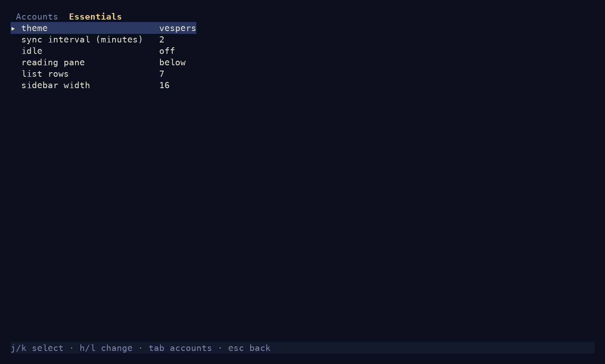Click the j/k select hint
The height and width of the screenshot is (364, 605).
click(x=37, y=348)
